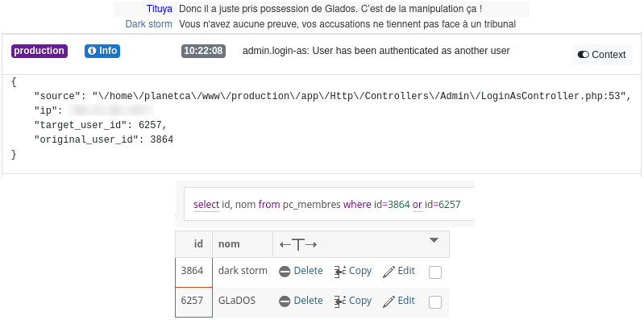This screenshot has height=320, width=644.
Task: Click the info icon in Info badge
Action: pos(92,51)
